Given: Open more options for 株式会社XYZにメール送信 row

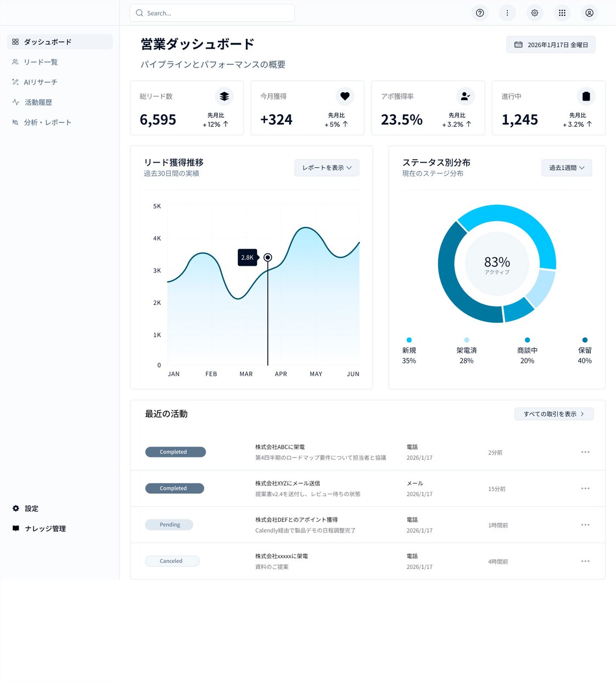Looking at the screenshot, I should 585,488.
